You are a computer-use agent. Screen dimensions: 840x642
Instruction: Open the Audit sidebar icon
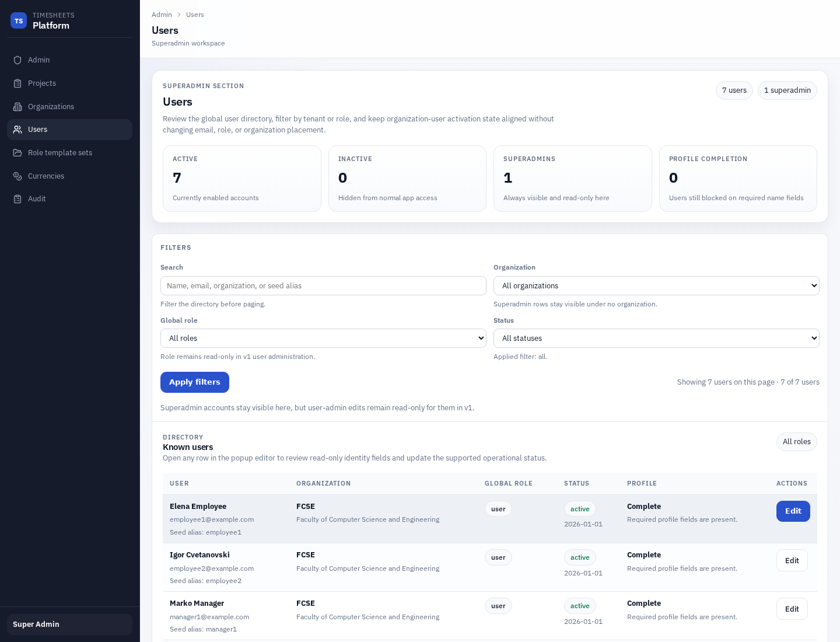click(x=18, y=199)
